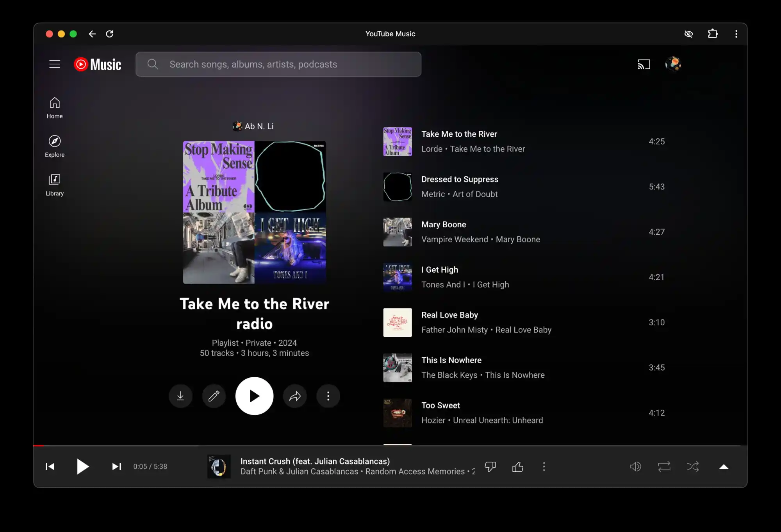Open the Library section

coord(55,185)
